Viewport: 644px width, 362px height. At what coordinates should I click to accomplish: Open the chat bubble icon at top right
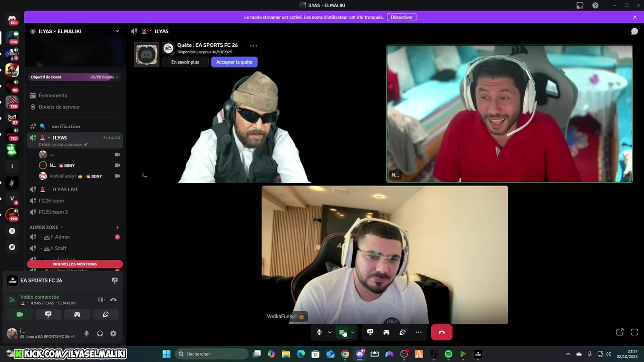[634, 31]
